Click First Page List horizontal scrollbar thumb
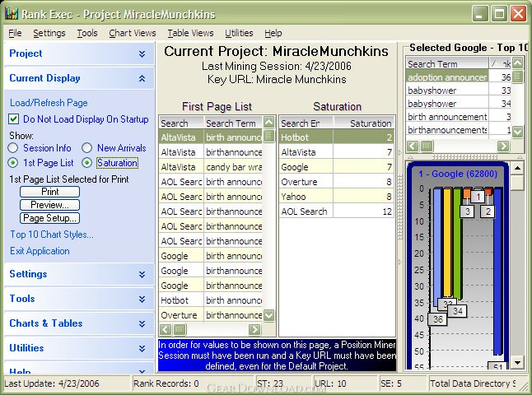The image size is (532, 395). pyautogui.click(x=180, y=329)
